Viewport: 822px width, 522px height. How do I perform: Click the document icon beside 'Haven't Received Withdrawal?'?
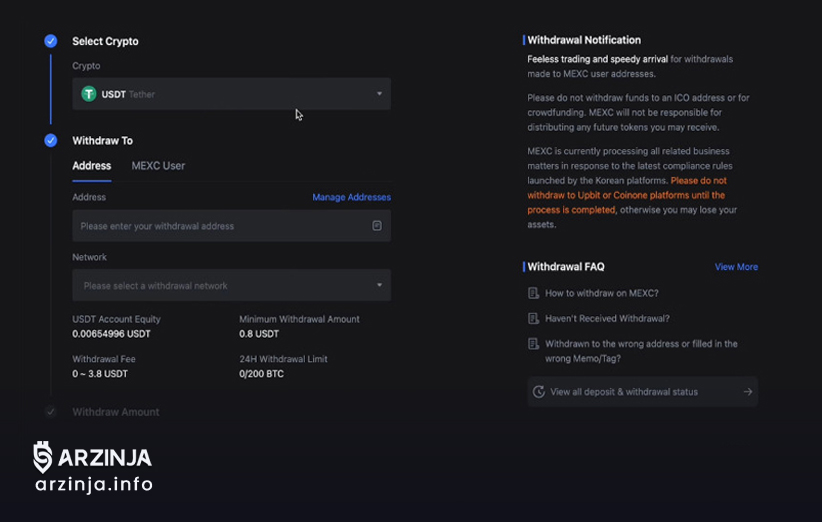point(533,319)
